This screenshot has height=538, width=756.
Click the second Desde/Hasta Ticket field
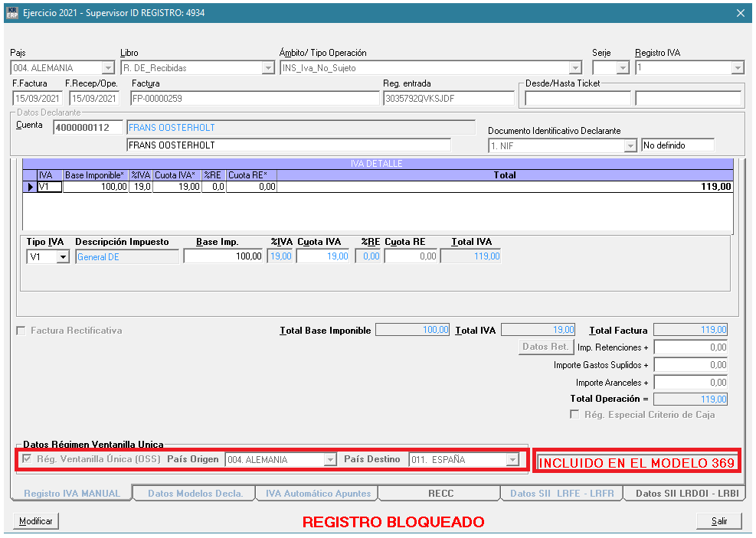click(x=688, y=99)
